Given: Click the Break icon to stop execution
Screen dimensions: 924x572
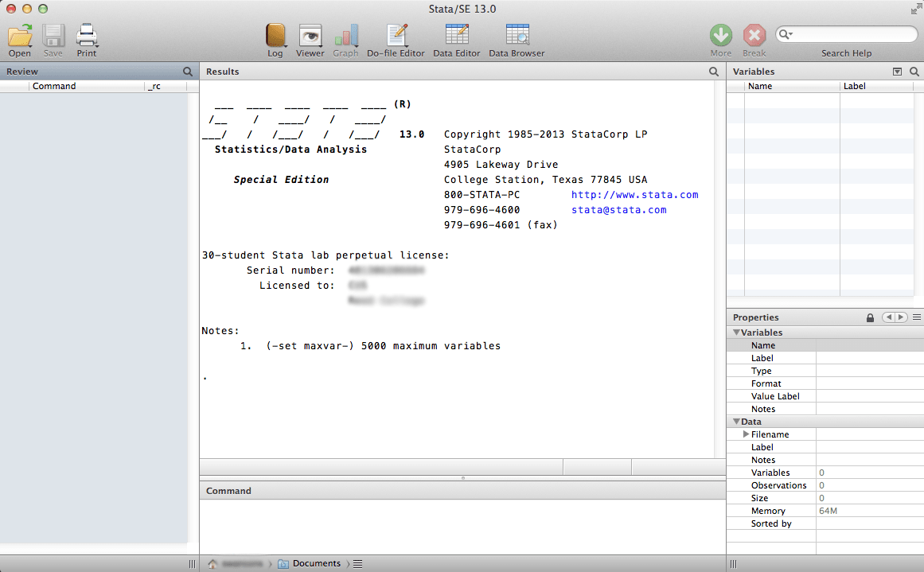Looking at the screenshot, I should point(754,36).
